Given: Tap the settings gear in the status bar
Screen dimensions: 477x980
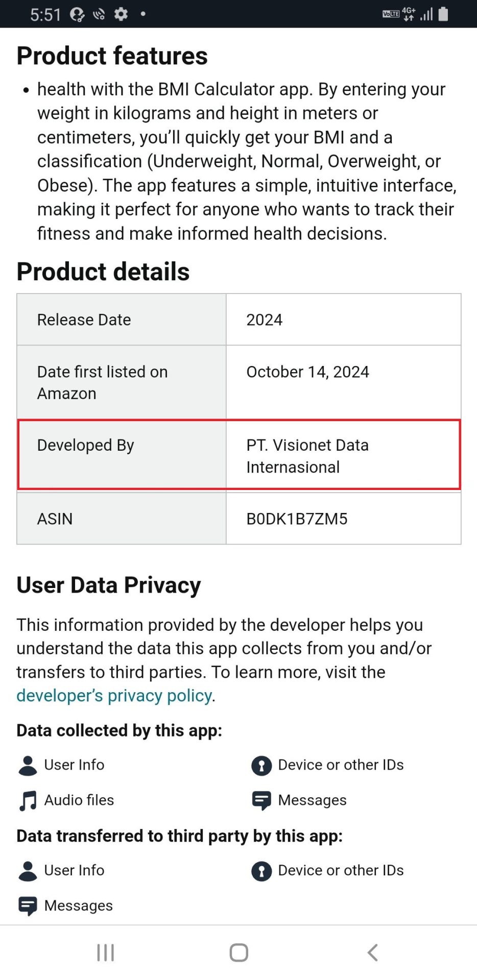Looking at the screenshot, I should 121,14.
